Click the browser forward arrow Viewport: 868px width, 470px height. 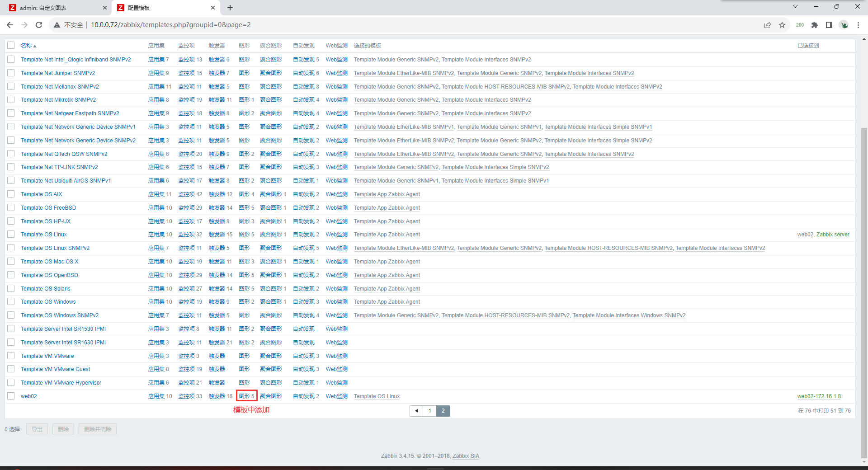pyautogui.click(x=24, y=25)
